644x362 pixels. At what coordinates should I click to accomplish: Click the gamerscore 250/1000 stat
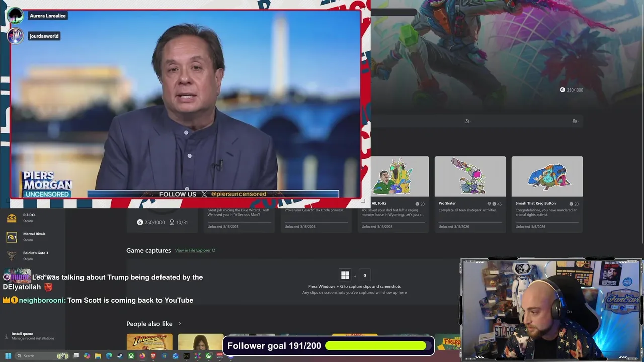click(x=151, y=222)
